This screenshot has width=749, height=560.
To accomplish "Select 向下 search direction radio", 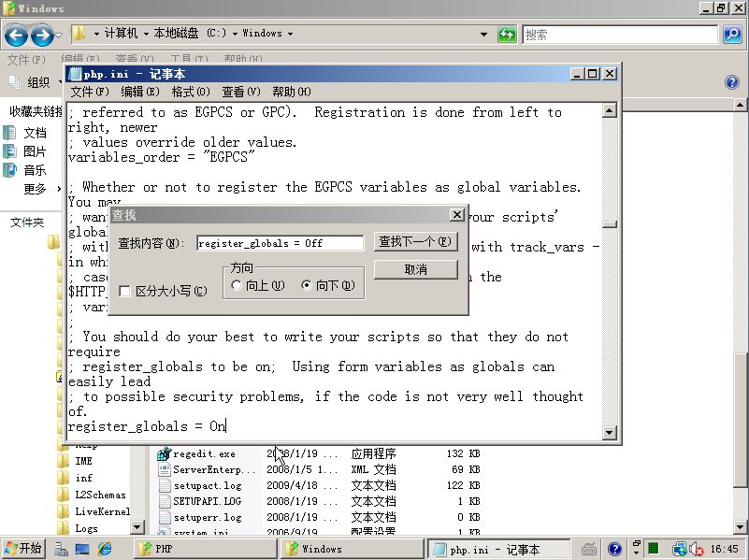I will [306, 285].
